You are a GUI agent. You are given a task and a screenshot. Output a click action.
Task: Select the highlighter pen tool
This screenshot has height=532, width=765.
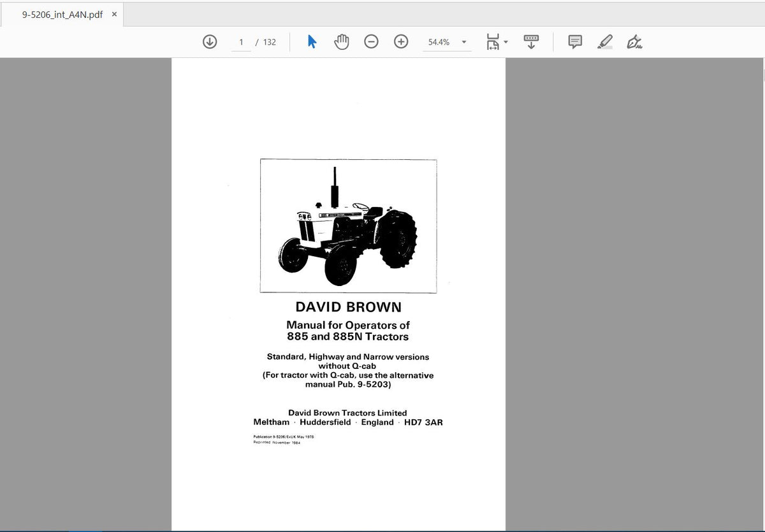pyautogui.click(x=604, y=42)
